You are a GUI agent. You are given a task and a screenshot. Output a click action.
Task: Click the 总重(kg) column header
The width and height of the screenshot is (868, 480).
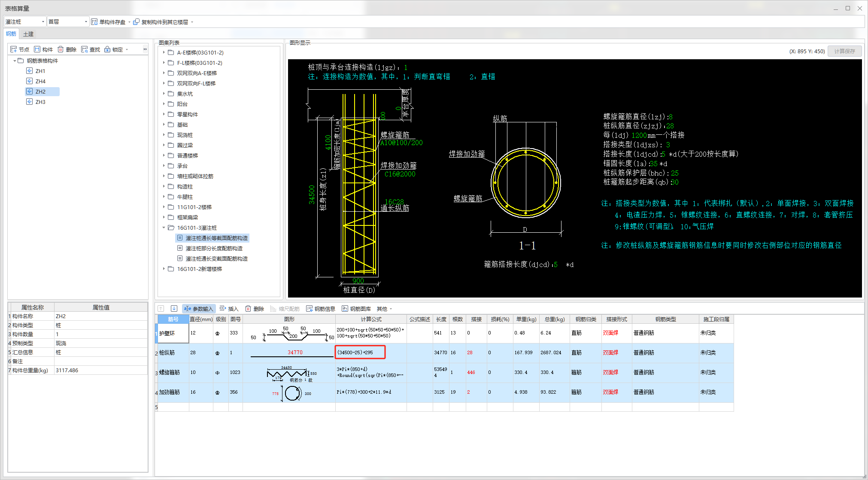(555, 319)
